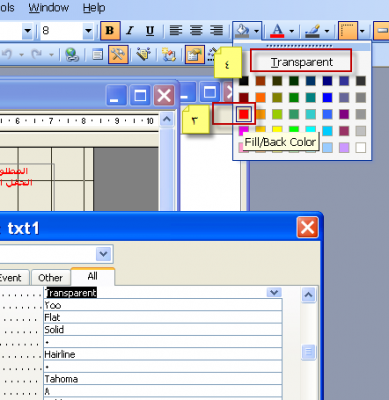Screen dimensions: 389x400
Task: Align text left
Action: (x=176, y=31)
